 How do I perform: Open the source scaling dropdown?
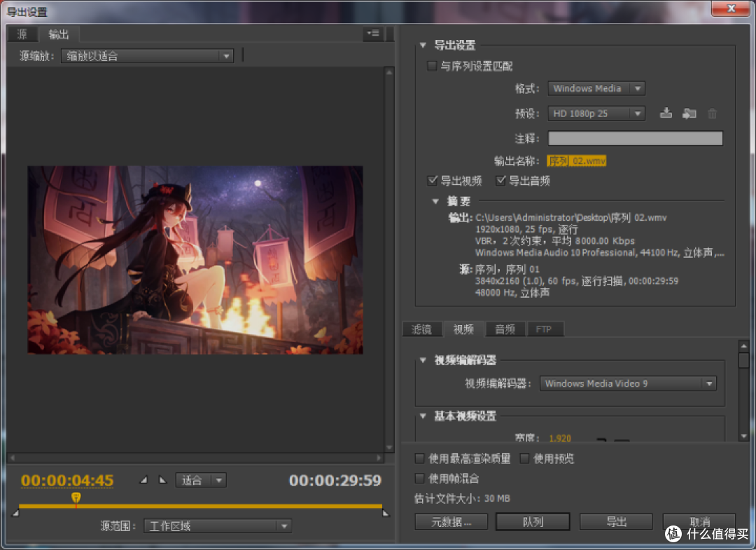click(x=148, y=56)
